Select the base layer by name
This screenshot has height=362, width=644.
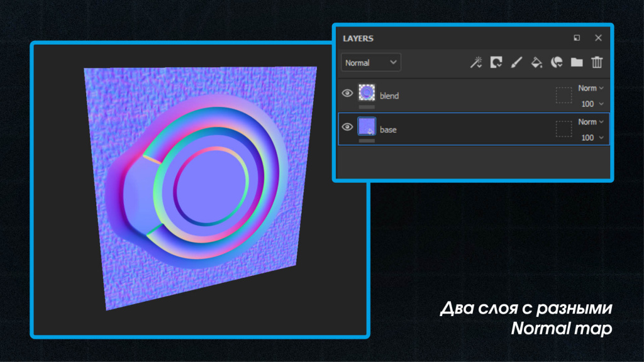point(388,129)
